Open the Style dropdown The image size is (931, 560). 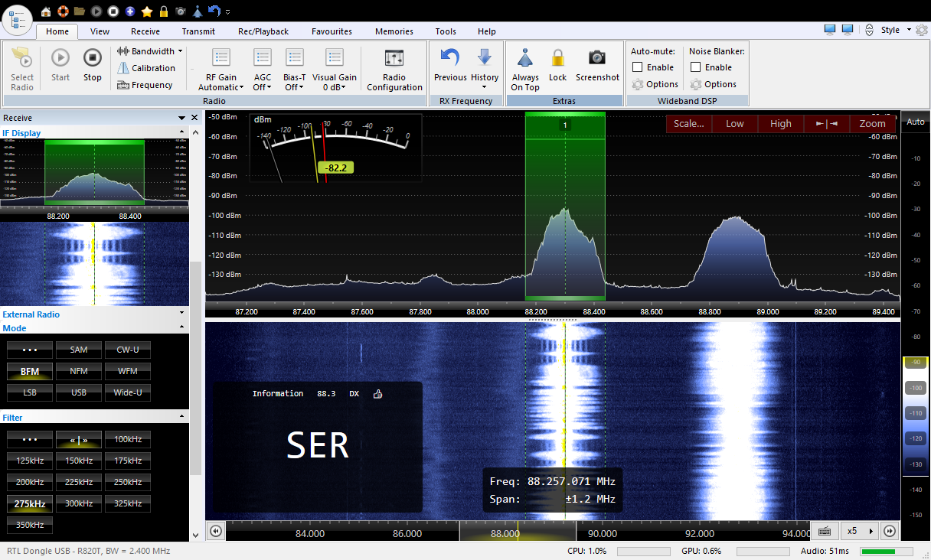tap(896, 30)
